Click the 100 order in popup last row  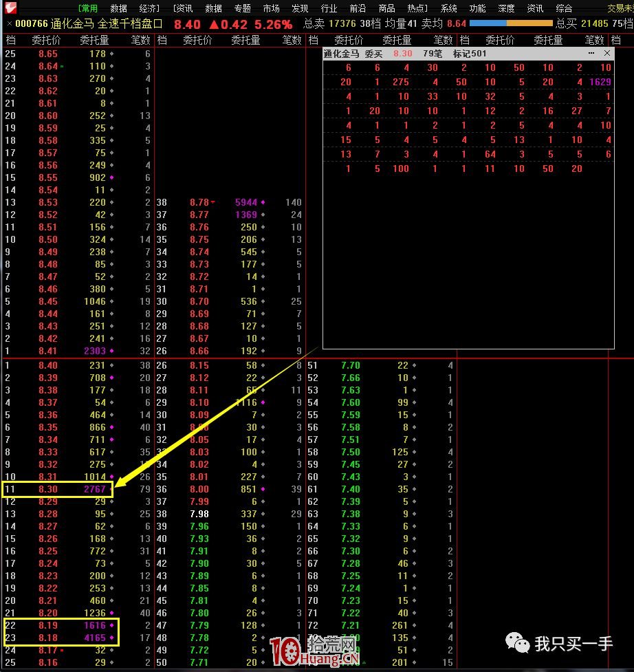[x=400, y=169]
